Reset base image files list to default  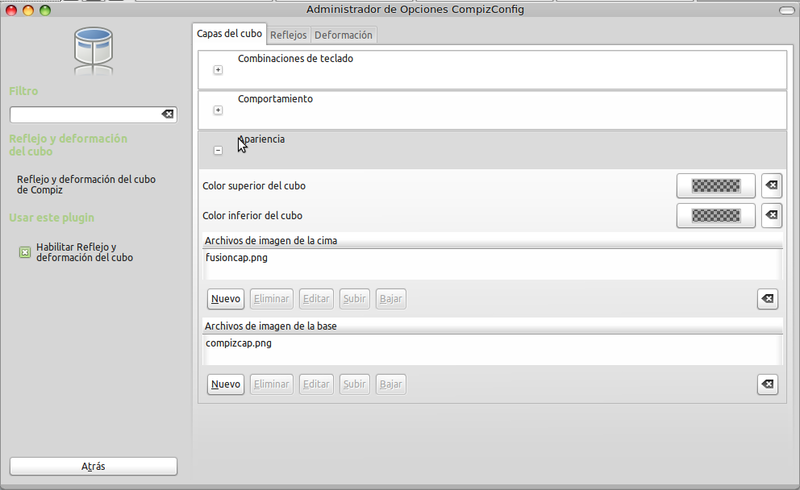pos(767,385)
